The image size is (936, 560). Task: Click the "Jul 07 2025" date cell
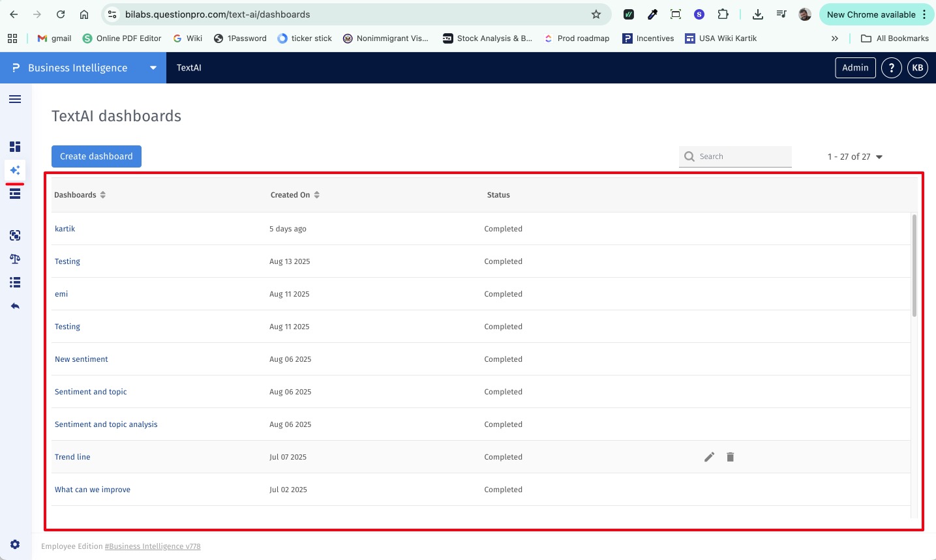[288, 457]
